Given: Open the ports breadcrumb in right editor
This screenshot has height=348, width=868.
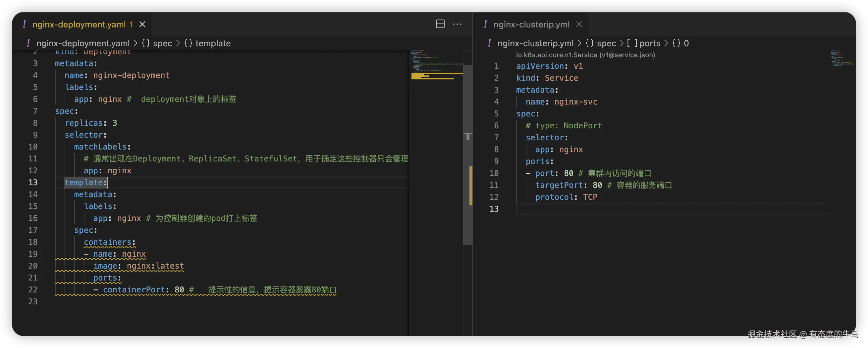Looking at the screenshot, I should point(650,43).
